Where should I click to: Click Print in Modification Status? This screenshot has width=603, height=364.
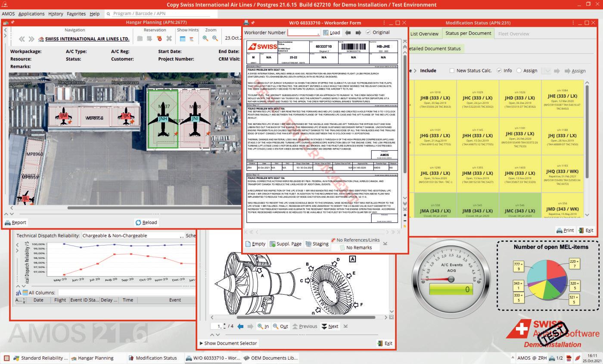565,230
